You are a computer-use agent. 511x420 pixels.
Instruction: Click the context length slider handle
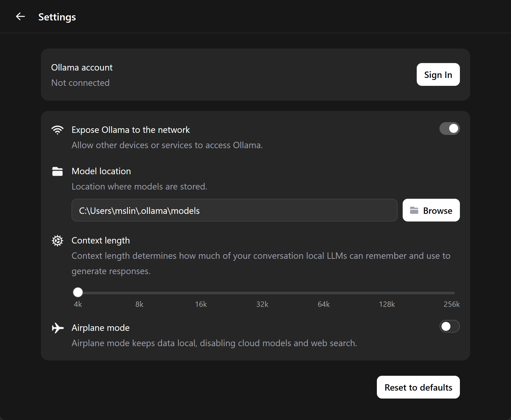[78, 292]
